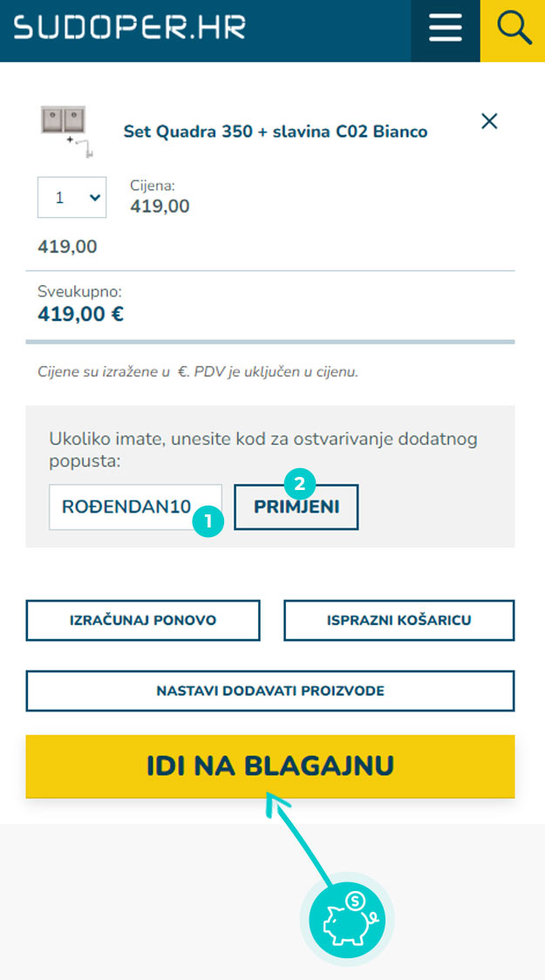Proceed via IDI NA BLAGAJNU
545x980 pixels.
(x=270, y=766)
